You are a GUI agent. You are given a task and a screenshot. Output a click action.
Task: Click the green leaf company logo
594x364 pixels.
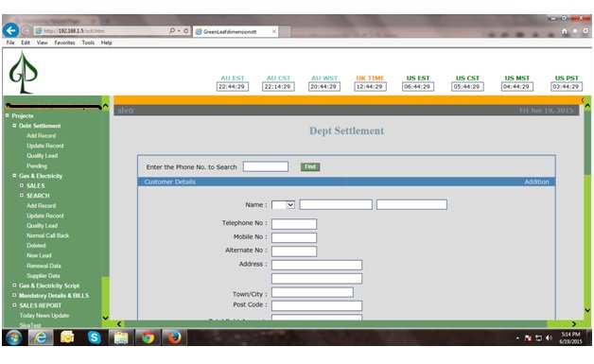pyautogui.click(x=23, y=73)
